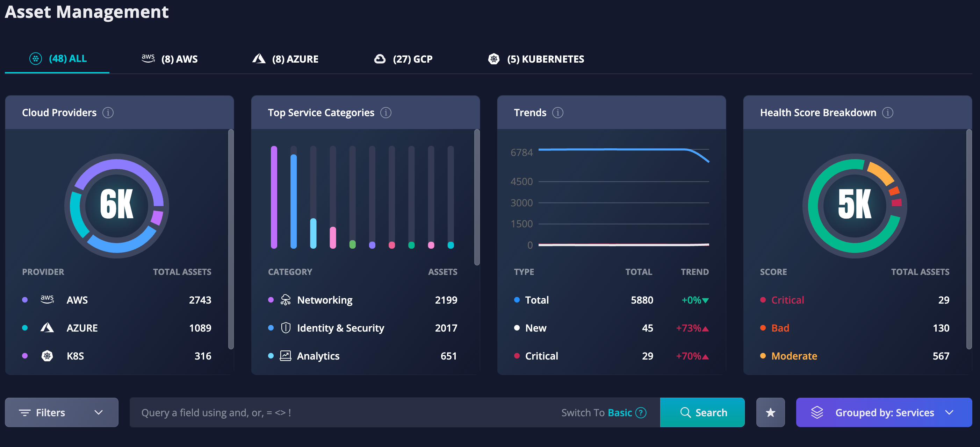The width and height of the screenshot is (980, 447).
Task: Click the star favorites button
Action: 770,412
